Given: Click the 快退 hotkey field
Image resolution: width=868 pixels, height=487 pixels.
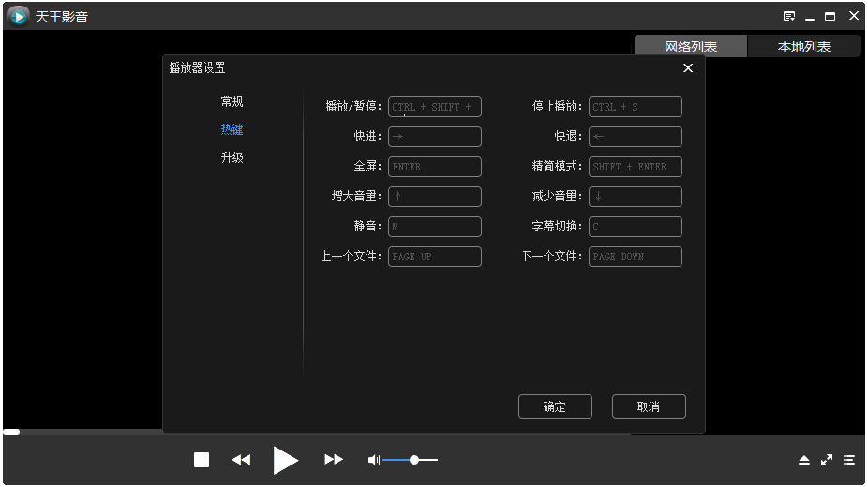Looking at the screenshot, I should pos(636,137).
